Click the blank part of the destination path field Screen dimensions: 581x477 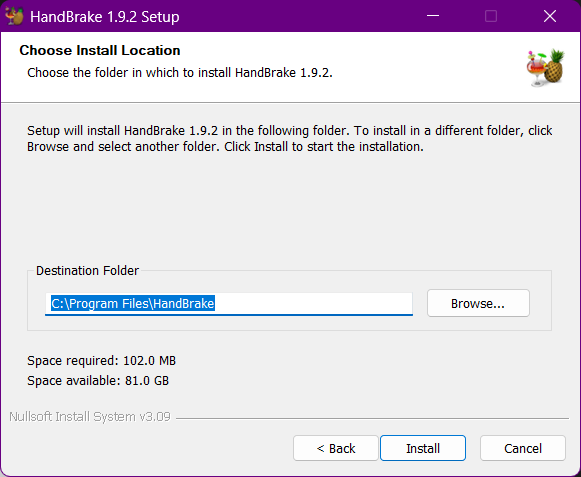click(x=313, y=304)
